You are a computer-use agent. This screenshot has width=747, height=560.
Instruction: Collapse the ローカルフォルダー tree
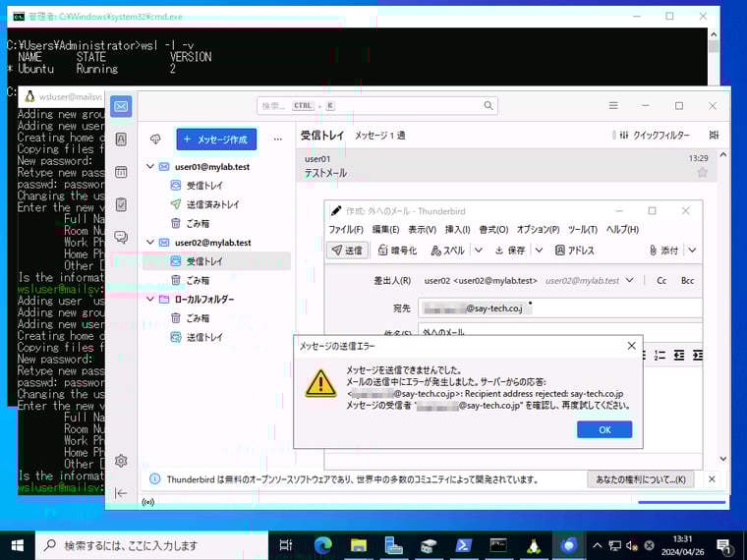click(x=150, y=299)
